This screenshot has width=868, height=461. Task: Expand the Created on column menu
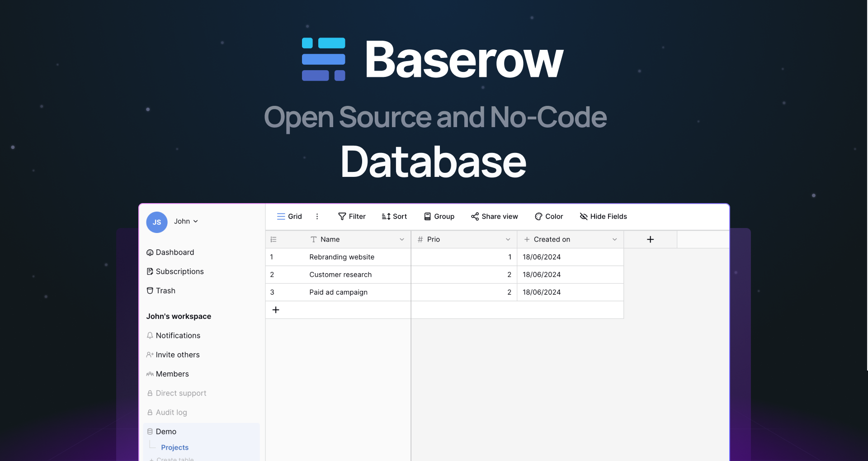pos(614,239)
